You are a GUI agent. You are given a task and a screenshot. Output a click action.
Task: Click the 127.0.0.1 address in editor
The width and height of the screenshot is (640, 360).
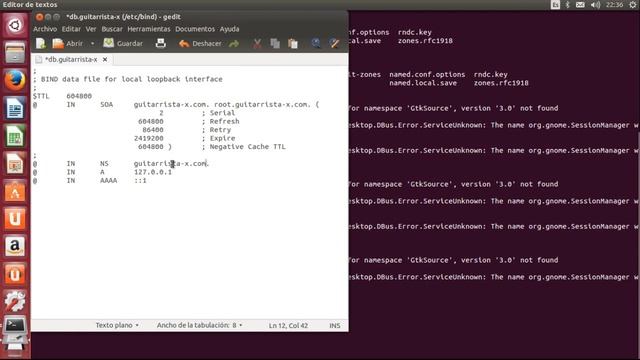pyautogui.click(x=153, y=172)
